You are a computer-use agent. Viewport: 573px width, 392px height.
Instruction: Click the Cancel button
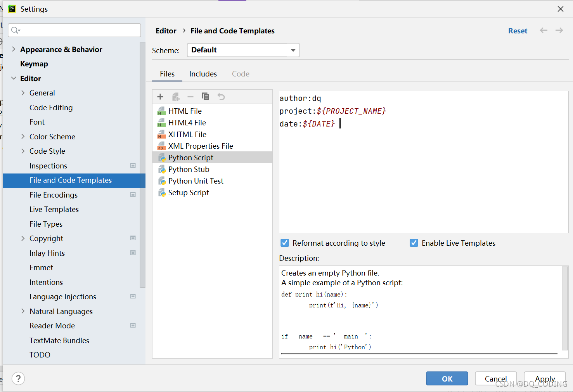point(496,378)
